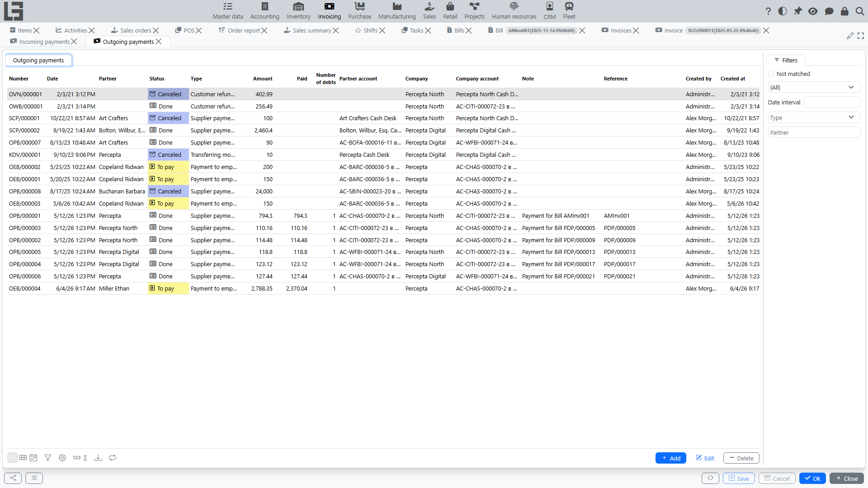Switch to the Sales orders tab
Image resolution: width=868 pixels, height=488 pixels.
[x=136, y=30]
